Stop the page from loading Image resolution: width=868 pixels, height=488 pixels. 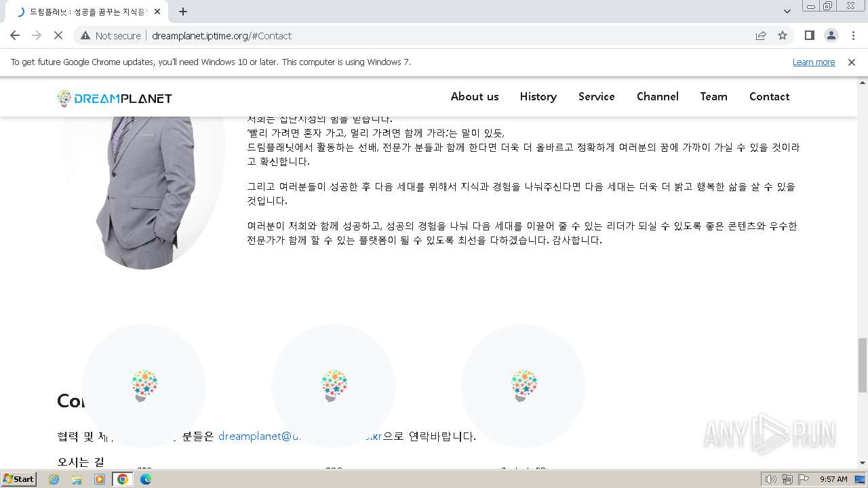[x=58, y=35]
